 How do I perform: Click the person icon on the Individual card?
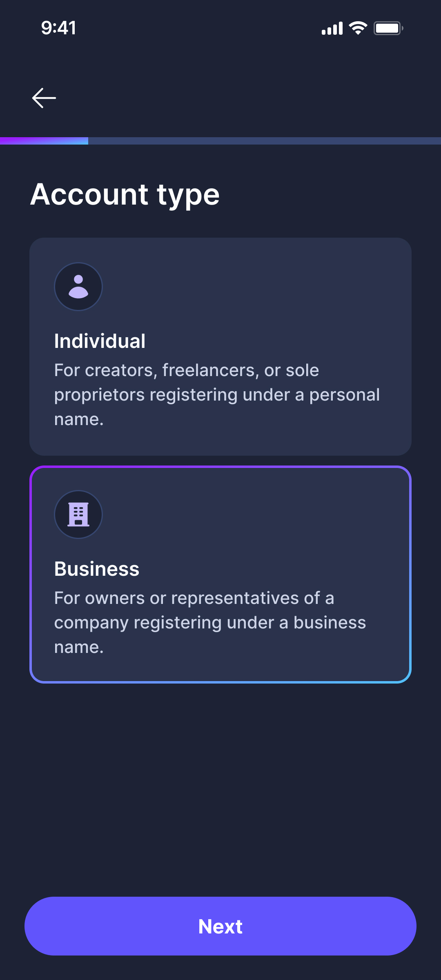click(78, 286)
